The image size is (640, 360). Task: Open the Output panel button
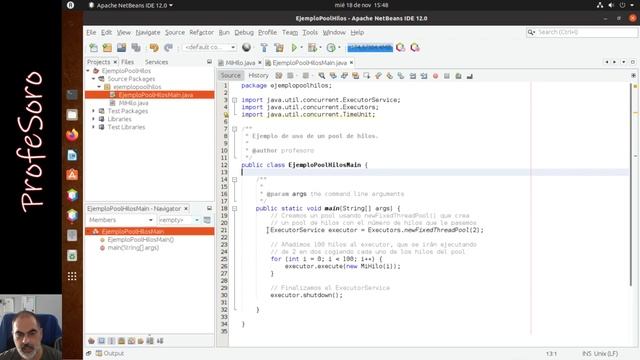tap(110, 353)
